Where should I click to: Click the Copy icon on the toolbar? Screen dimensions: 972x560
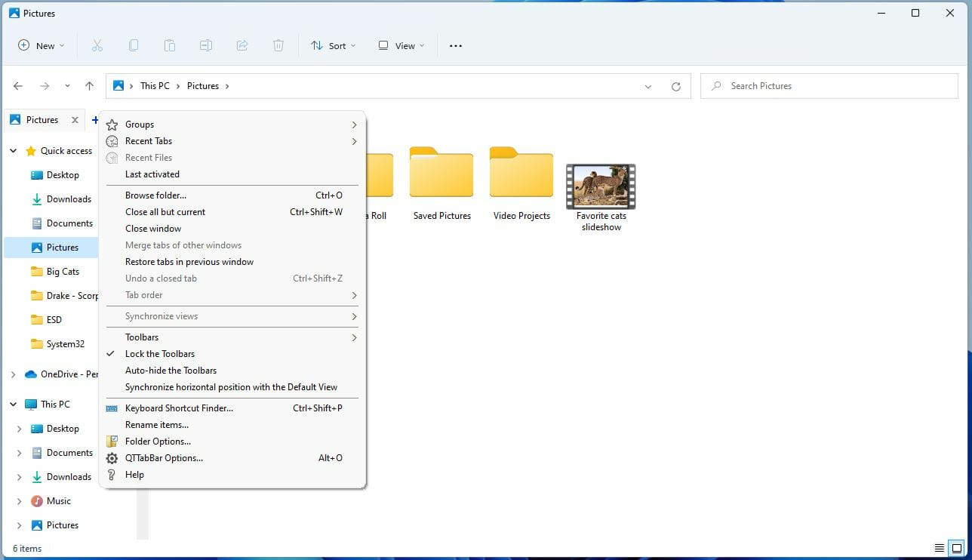tap(133, 45)
